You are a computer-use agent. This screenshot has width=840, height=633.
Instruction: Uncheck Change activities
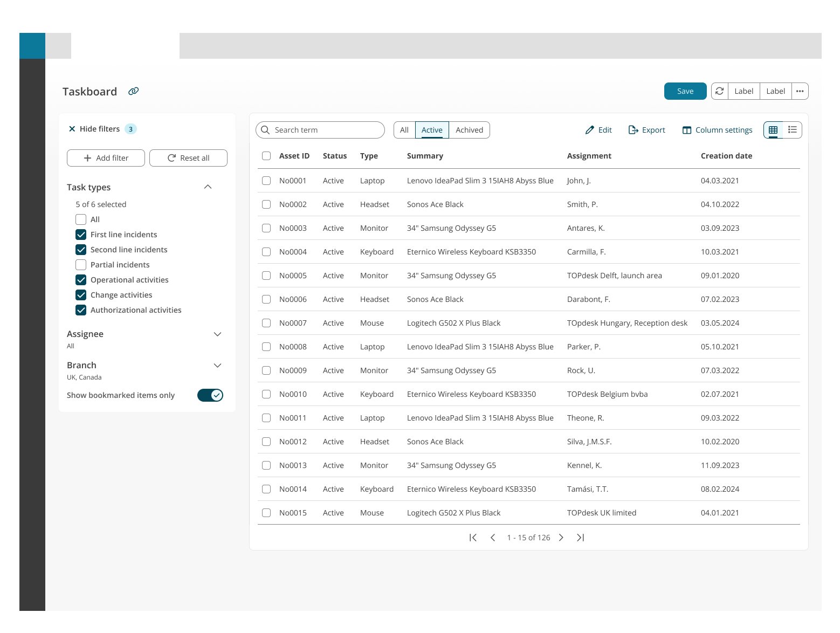tap(81, 295)
